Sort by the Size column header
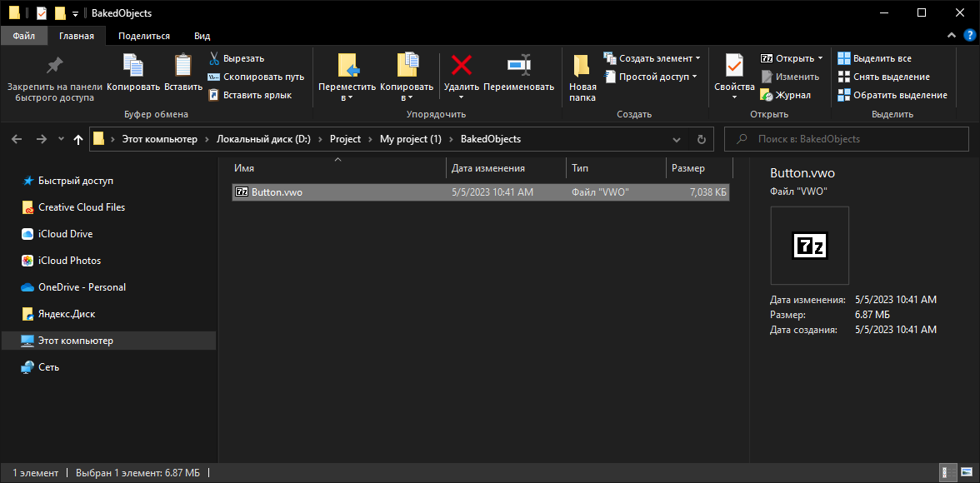The height and width of the screenshot is (483, 980). [x=688, y=168]
